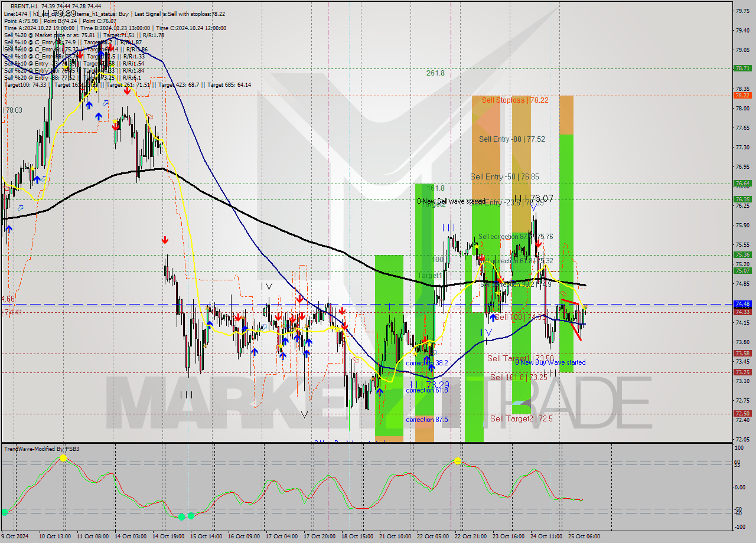This screenshot has height=543, width=756.
Task: Click the 79.75 value on price scale
Action: (742, 11)
